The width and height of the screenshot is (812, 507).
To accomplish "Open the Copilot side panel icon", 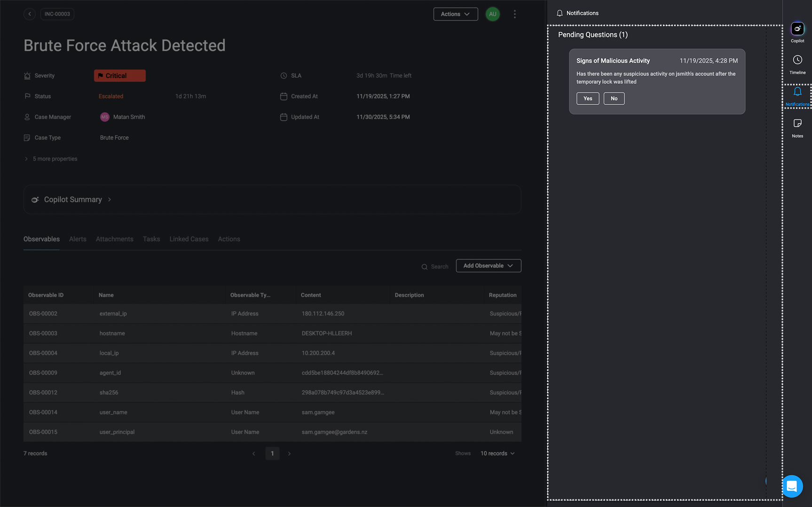I will [797, 29].
